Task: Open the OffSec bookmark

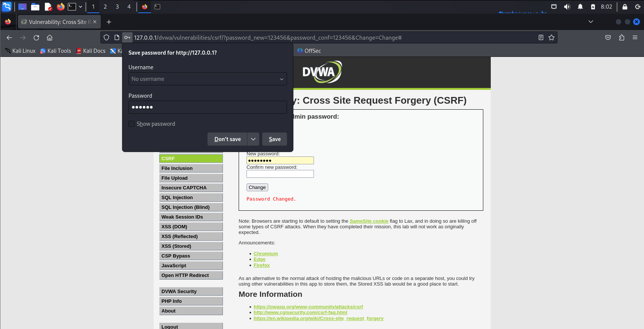Action: pos(309,51)
